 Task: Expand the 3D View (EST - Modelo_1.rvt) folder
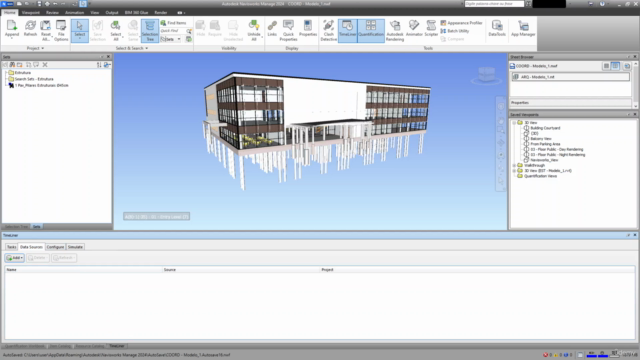514,171
